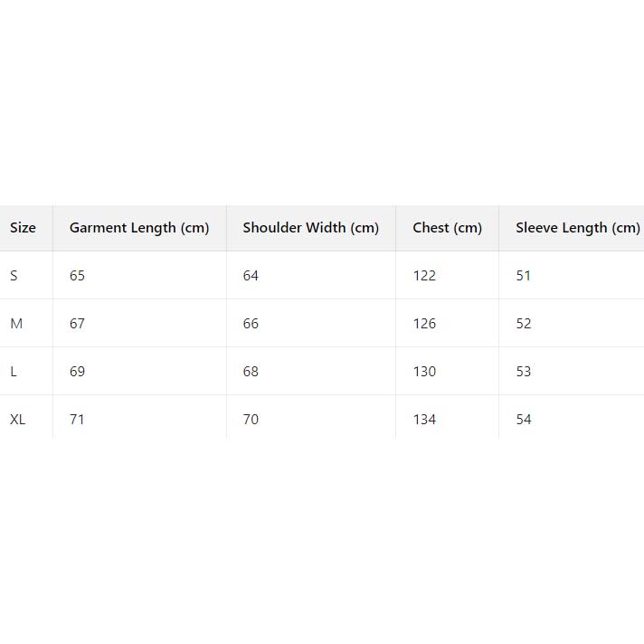Click garment length value 71

pos(77,420)
